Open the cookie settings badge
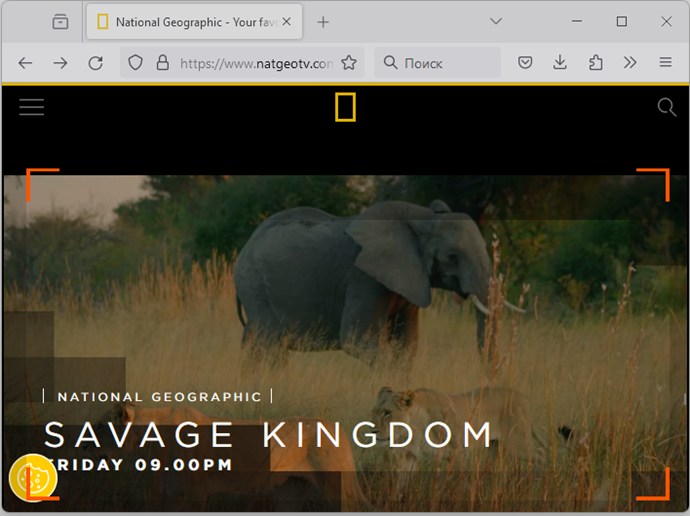The image size is (690, 516). (33, 479)
